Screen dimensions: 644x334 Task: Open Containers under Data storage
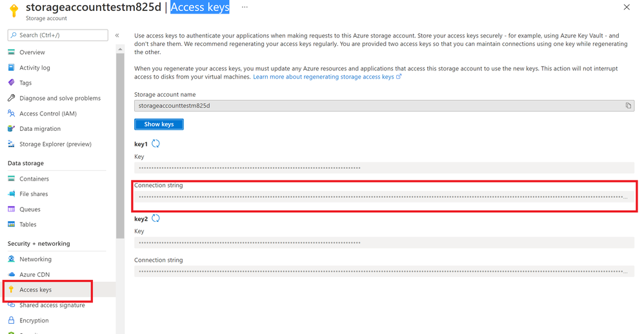coord(34,179)
